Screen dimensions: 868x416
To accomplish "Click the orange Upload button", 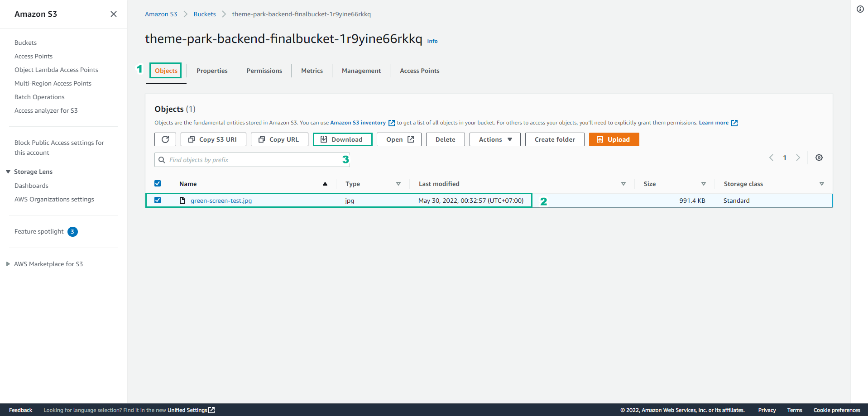I will click(614, 139).
